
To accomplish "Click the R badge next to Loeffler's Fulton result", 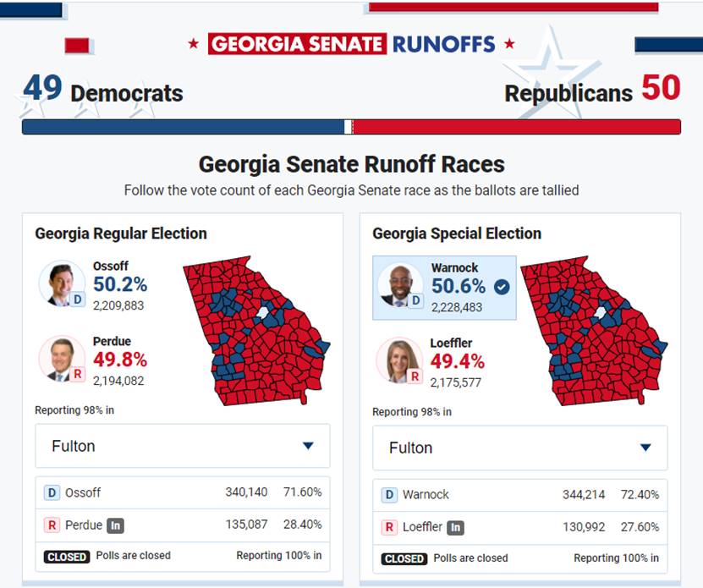I will pyautogui.click(x=390, y=527).
